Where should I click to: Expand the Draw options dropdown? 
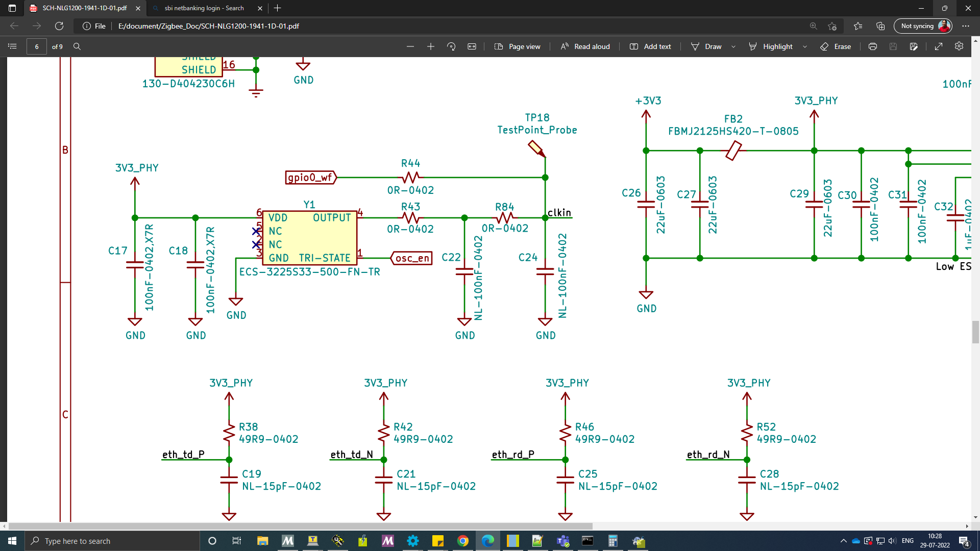point(733,46)
